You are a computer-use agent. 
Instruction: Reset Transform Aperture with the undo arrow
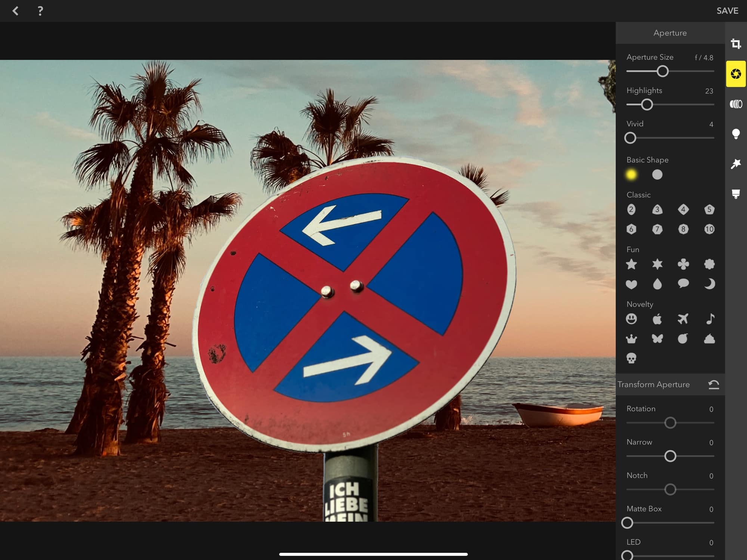(x=714, y=384)
